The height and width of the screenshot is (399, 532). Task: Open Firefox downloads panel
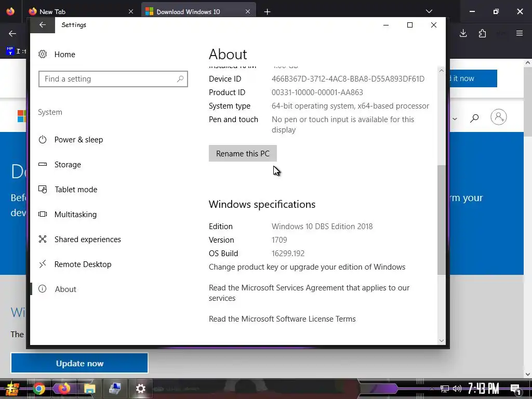coord(463,33)
